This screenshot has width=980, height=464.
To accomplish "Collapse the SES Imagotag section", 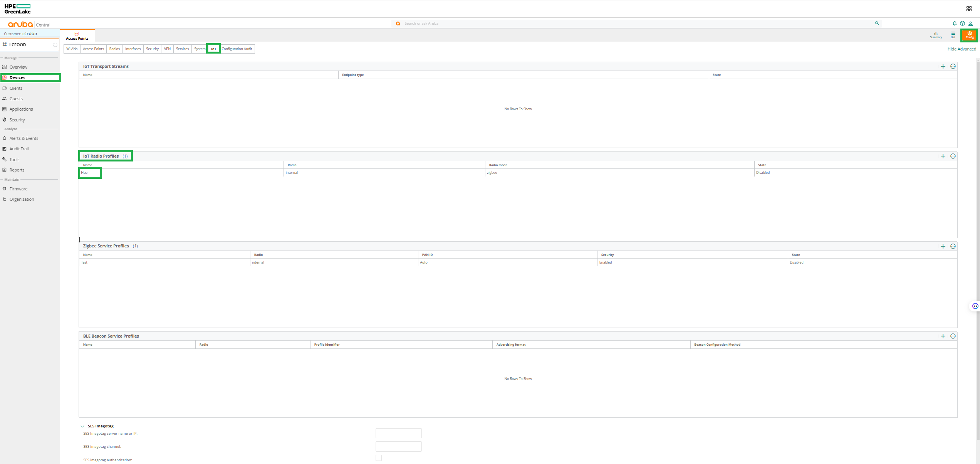I will (x=82, y=426).
